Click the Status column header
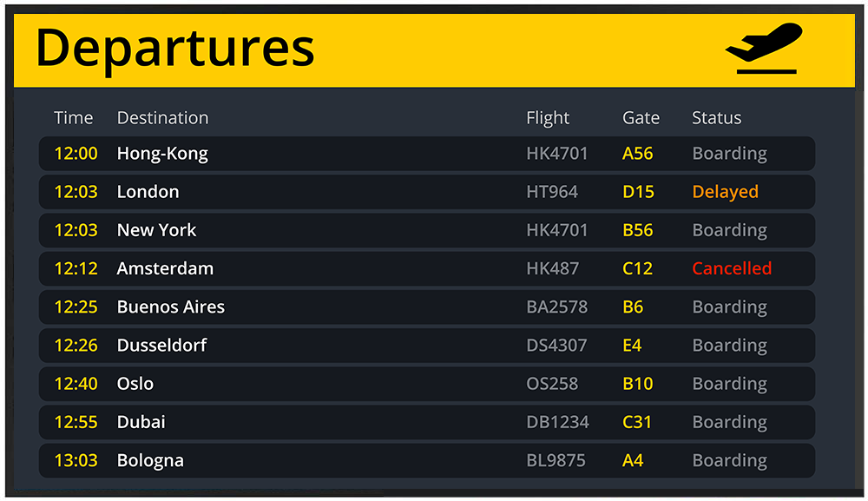Image resolution: width=868 pixels, height=501 pixels. tap(716, 118)
